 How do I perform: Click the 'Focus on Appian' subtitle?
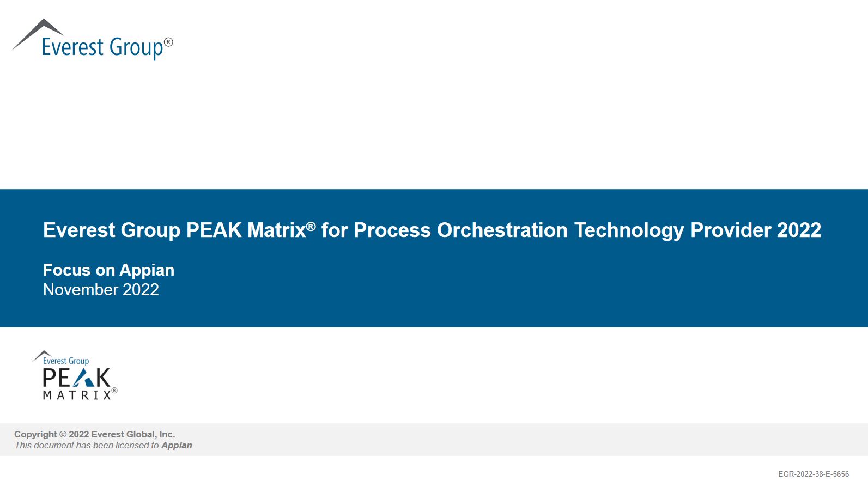pos(109,270)
